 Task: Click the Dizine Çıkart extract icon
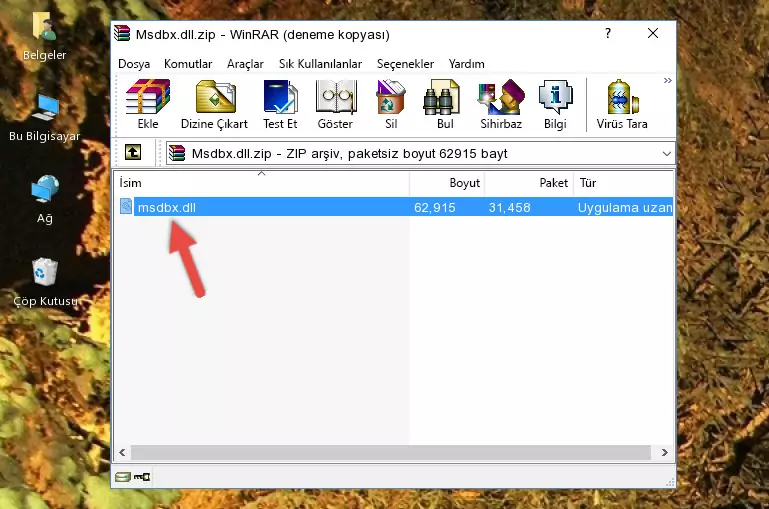pyautogui.click(x=214, y=104)
